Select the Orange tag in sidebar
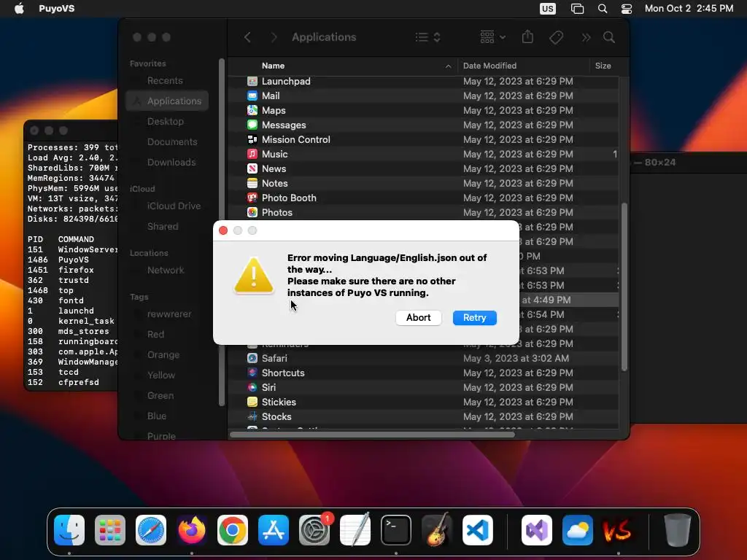This screenshot has width=747, height=560. pyautogui.click(x=163, y=355)
